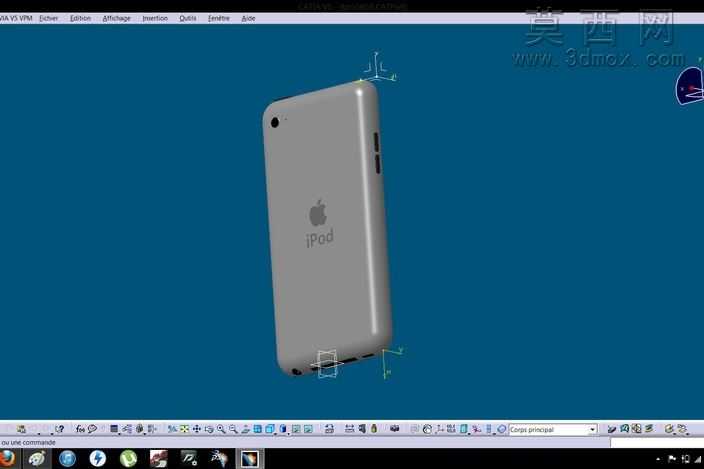
Task: Launch Firefox from the taskbar
Action: click(7, 459)
